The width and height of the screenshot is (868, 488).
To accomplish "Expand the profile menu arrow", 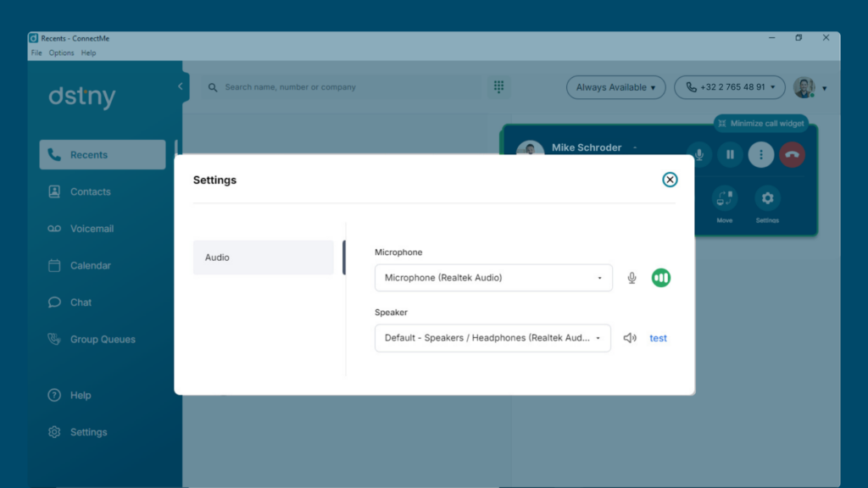I will click(825, 88).
